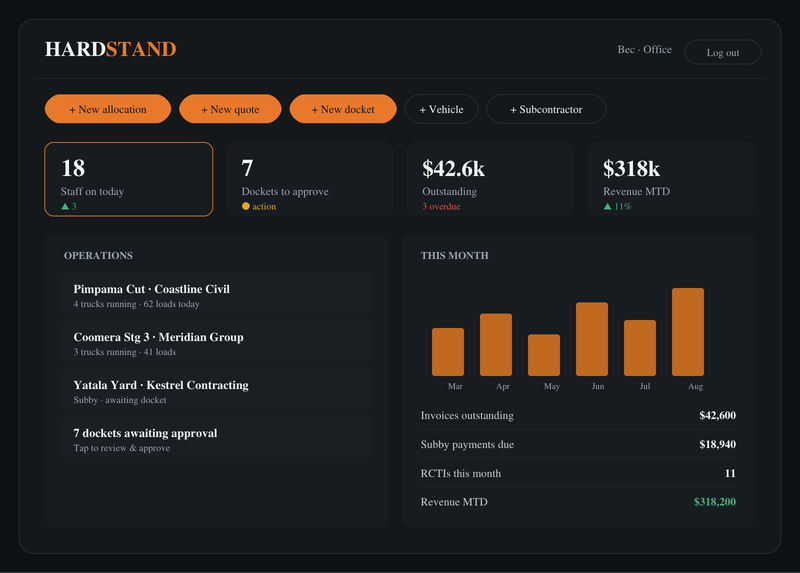Click the Bec · Office user label
The width and height of the screenshot is (800, 573).
(644, 49)
